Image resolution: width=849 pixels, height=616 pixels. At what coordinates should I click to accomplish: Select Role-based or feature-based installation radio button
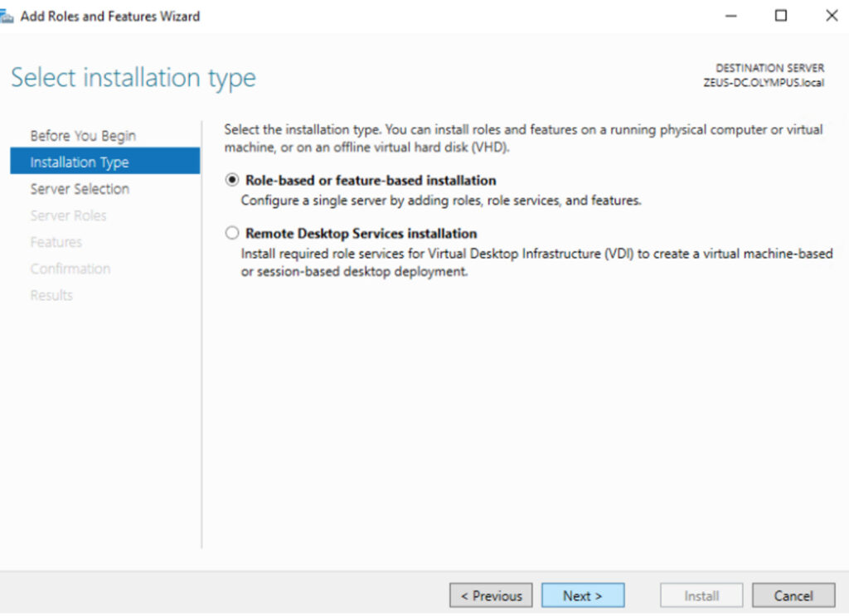pyautogui.click(x=232, y=181)
